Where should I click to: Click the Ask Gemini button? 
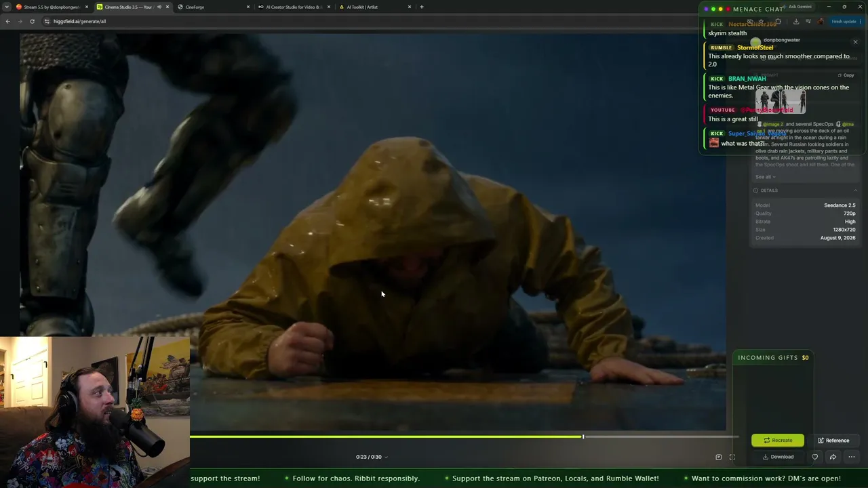pos(800,7)
